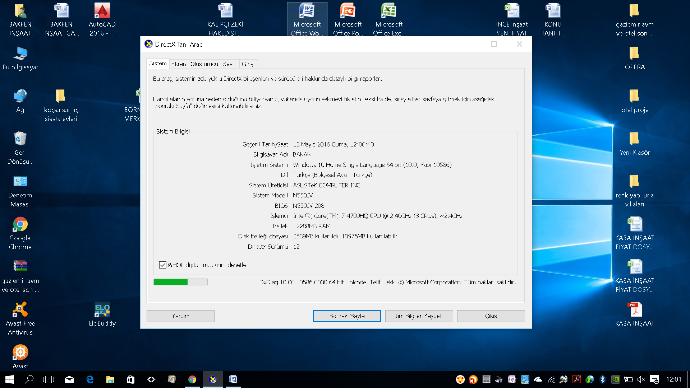The width and height of the screenshot is (690, 392).
Task: Click the DirectX version value line
Action: click(296, 246)
